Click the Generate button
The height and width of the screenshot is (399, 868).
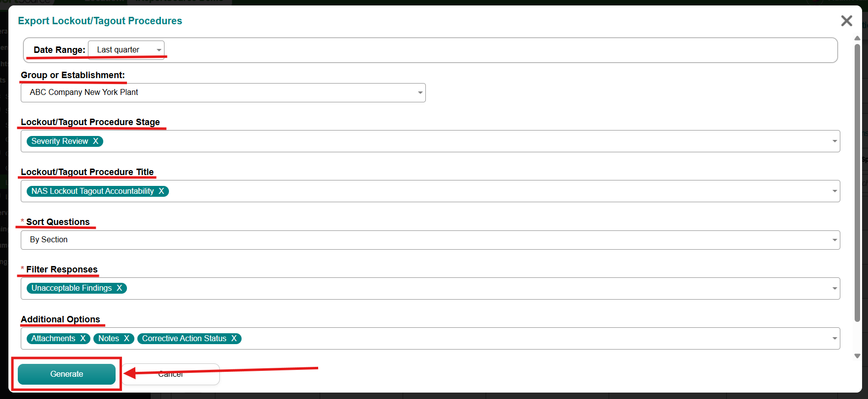click(x=67, y=374)
